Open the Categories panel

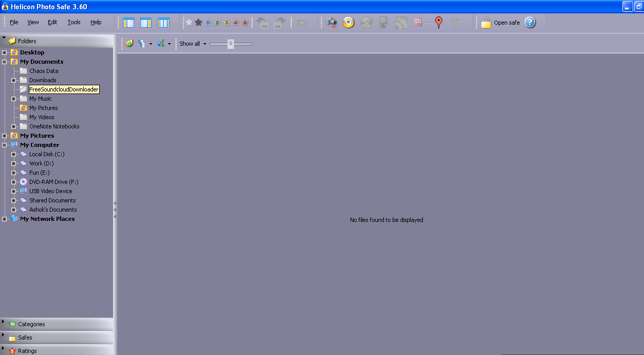tap(57, 324)
